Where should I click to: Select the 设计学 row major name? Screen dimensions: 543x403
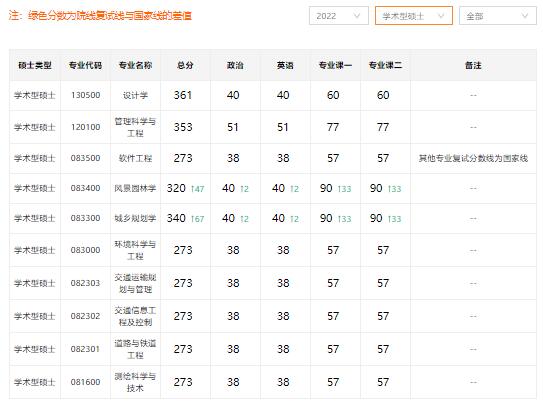(x=135, y=95)
